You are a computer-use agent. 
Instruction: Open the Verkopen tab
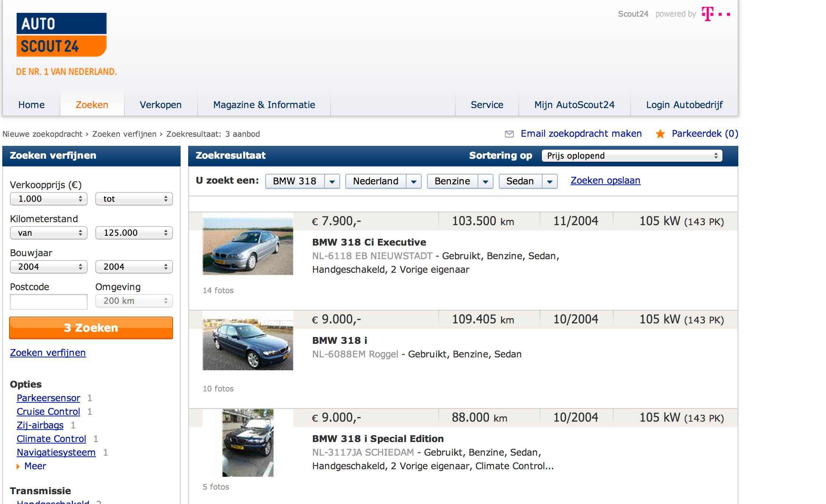coord(161,105)
